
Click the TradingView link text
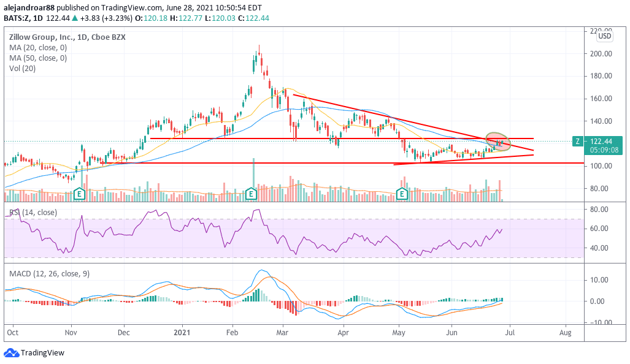(x=42, y=353)
